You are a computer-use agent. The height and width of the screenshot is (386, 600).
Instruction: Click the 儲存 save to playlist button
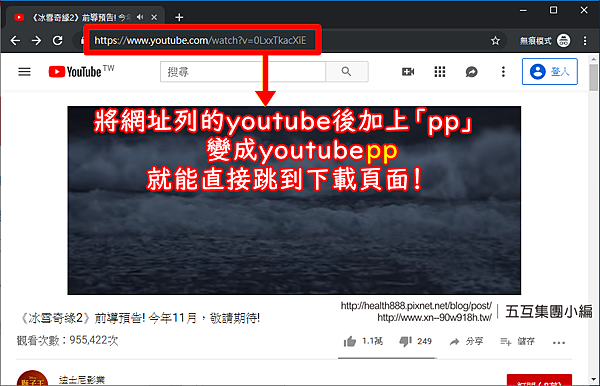click(517, 341)
